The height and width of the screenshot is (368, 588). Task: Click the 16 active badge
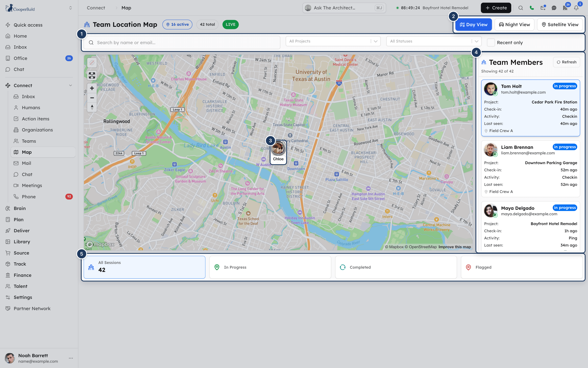coord(177,24)
